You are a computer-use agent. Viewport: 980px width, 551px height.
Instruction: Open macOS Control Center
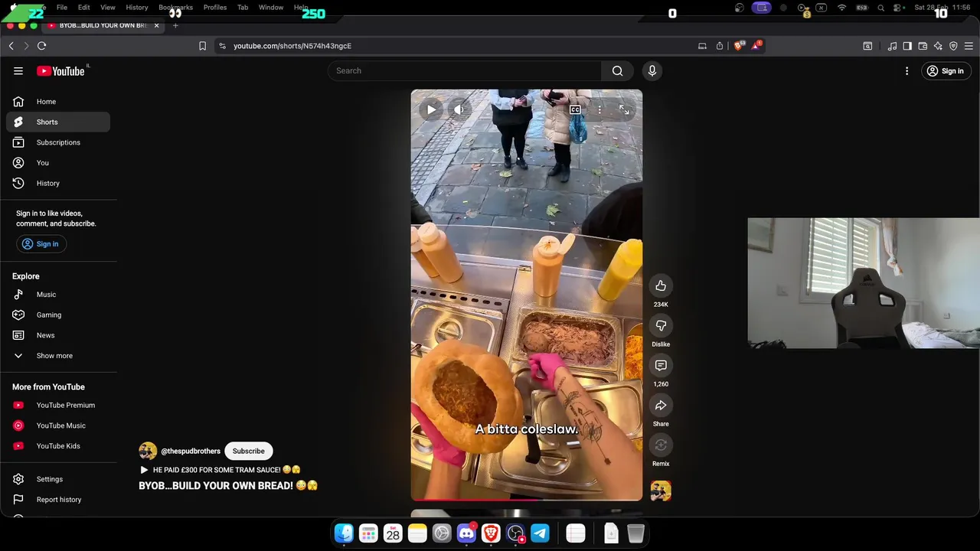[x=896, y=8]
